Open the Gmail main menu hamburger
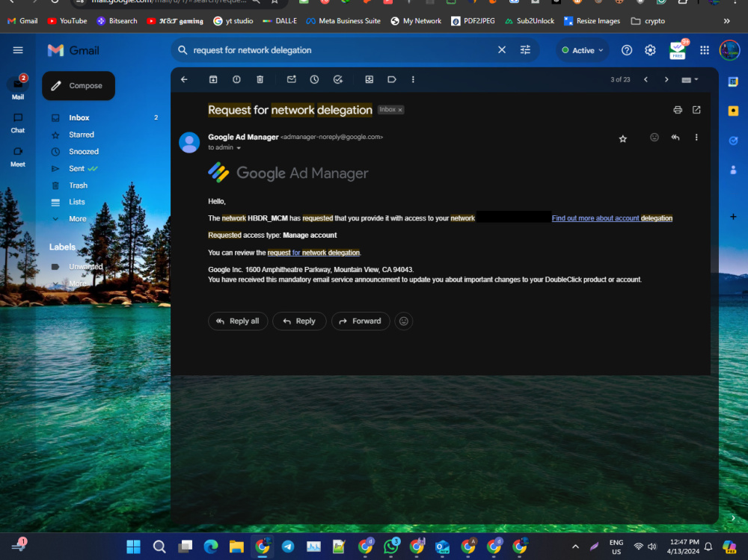748x560 pixels. click(18, 50)
